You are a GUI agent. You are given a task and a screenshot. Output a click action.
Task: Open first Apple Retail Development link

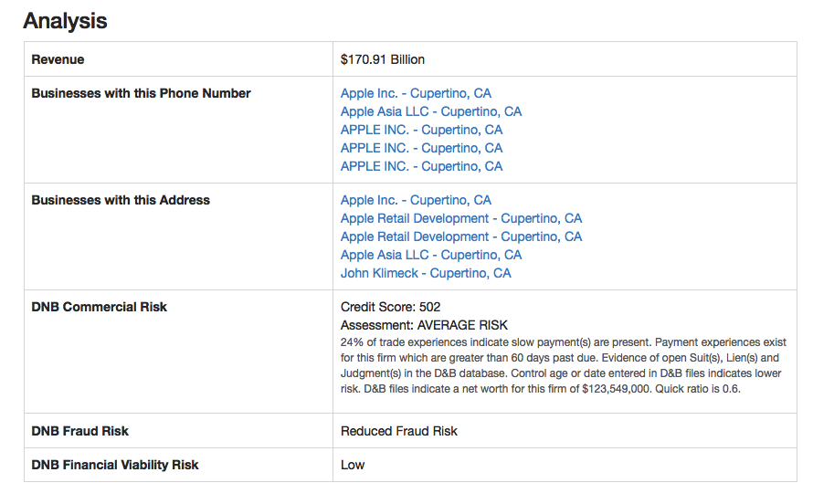(461, 218)
